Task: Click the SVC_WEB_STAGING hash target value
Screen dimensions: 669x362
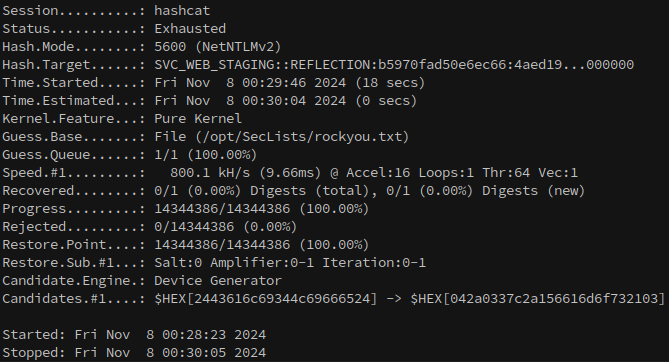Action: pyautogui.click(x=394, y=65)
